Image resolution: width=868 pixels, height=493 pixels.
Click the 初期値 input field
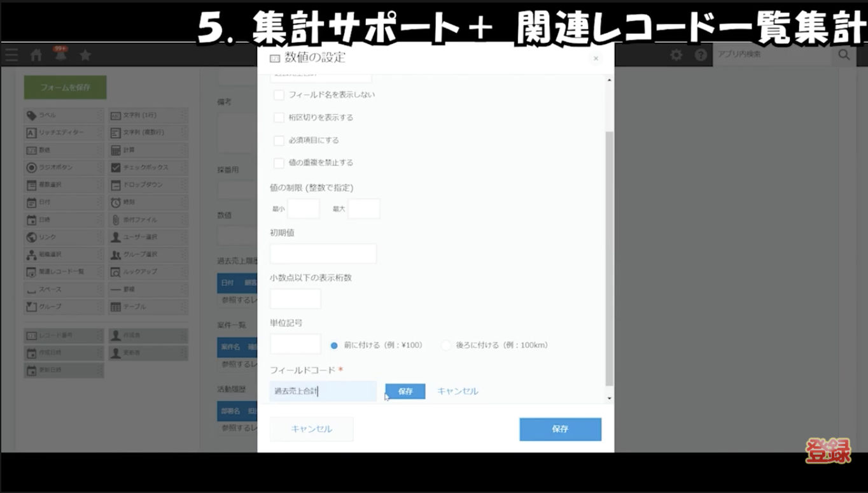pyautogui.click(x=323, y=253)
